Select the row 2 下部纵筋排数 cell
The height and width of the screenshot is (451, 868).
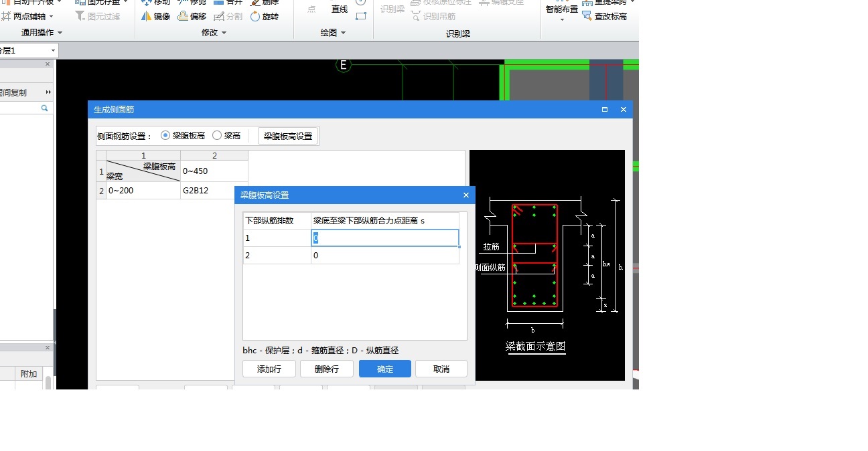[277, 255]
